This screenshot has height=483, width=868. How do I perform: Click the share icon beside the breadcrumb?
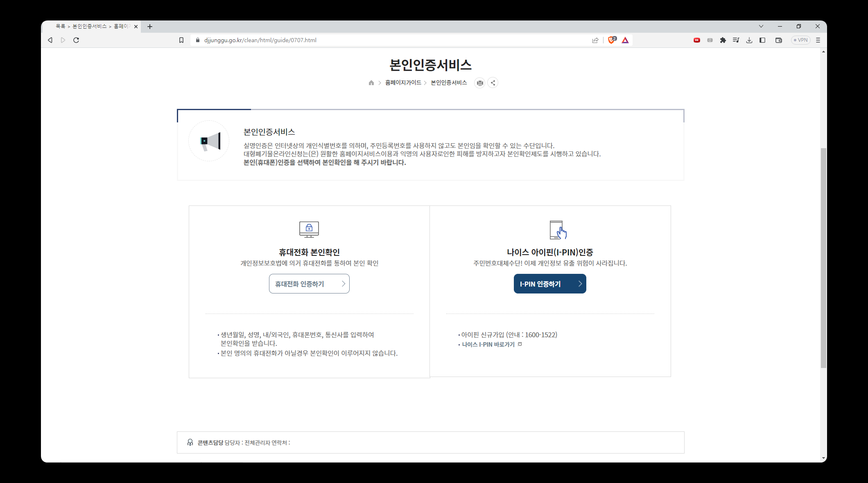pos(493,83)
